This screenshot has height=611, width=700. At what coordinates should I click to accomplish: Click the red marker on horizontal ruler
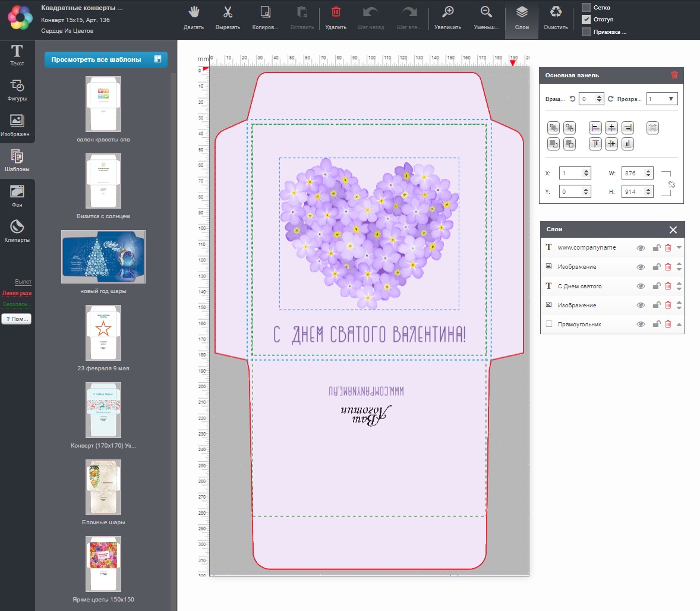pyautogui.click(x=513, y=63)
